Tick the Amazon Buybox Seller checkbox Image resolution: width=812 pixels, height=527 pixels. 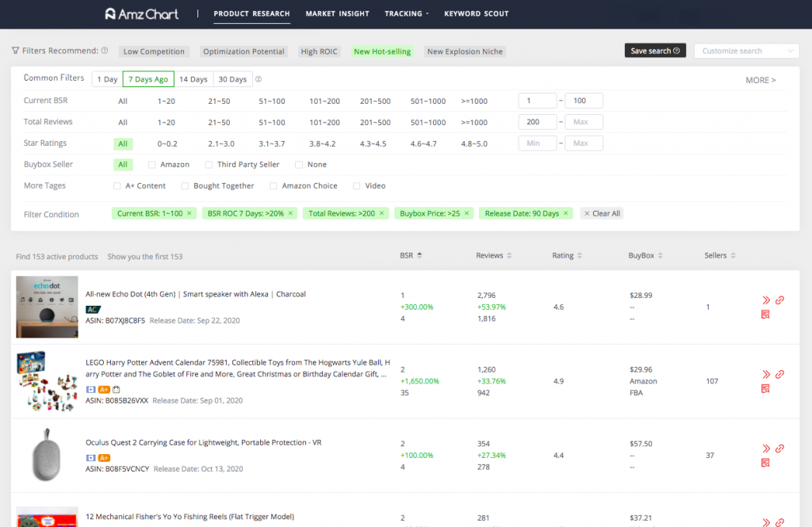click(x=151, y=165)
